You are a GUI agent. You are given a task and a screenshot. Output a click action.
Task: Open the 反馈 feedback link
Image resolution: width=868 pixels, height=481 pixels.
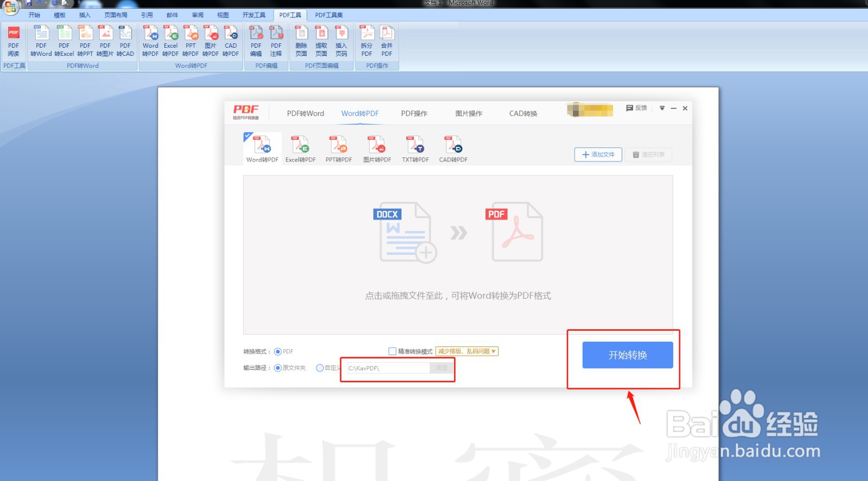637,108
